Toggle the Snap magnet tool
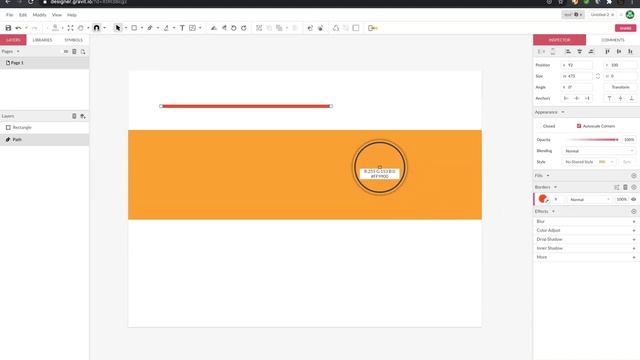 [97, 28]
